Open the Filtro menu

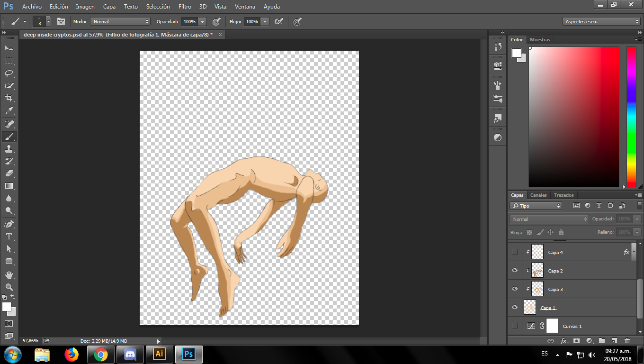(x=185, y=7)
